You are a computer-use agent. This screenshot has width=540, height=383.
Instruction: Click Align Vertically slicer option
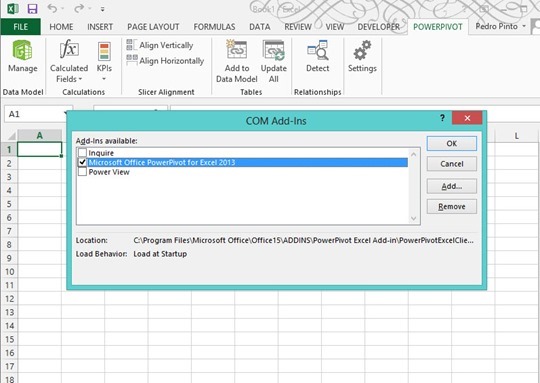160,45
